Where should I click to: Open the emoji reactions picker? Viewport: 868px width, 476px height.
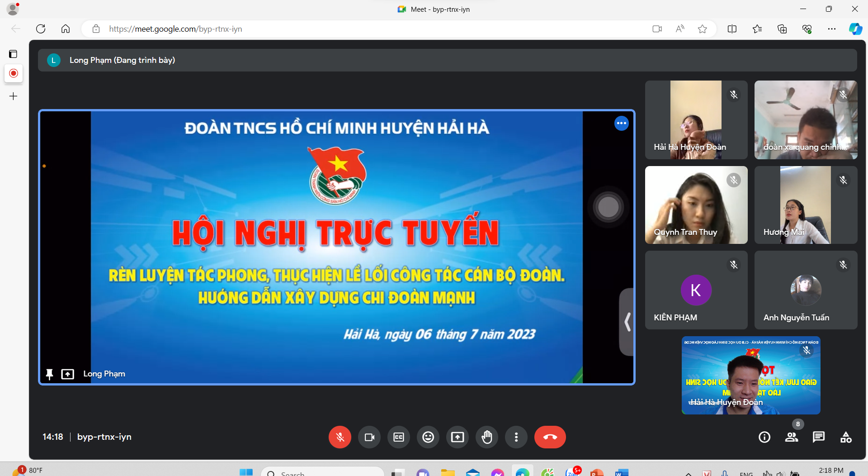click(x=428, y=437)
